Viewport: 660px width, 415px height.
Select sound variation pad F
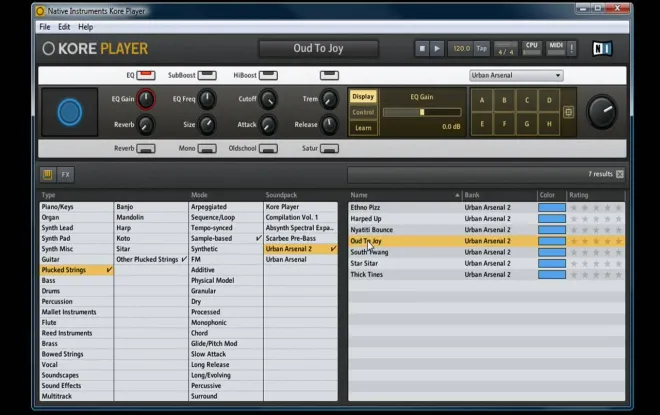504,124
